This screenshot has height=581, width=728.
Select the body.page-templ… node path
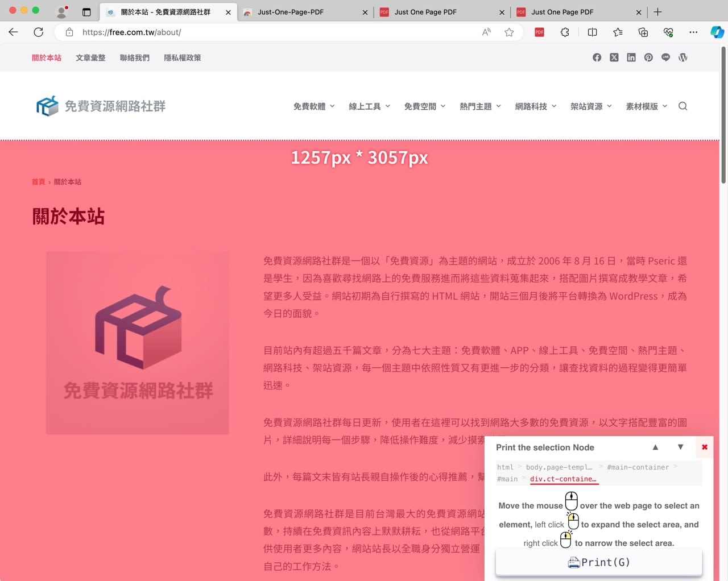[x=559, y=467]
